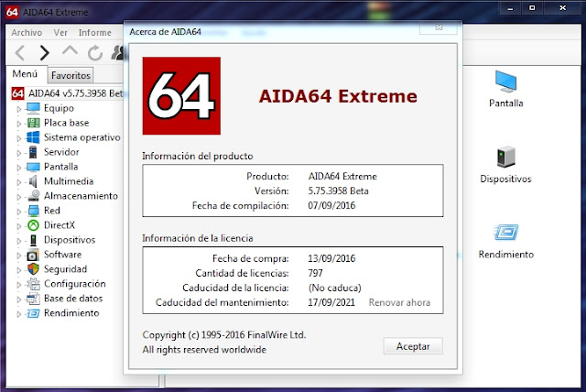Expand the Seguridad tree node

pyautogui.click(x=18, y=270)
